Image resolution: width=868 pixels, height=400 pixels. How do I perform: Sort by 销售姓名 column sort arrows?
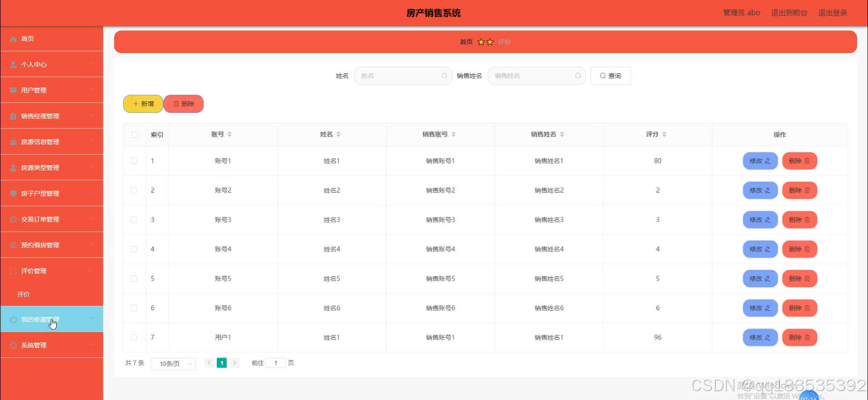[562, 134]
